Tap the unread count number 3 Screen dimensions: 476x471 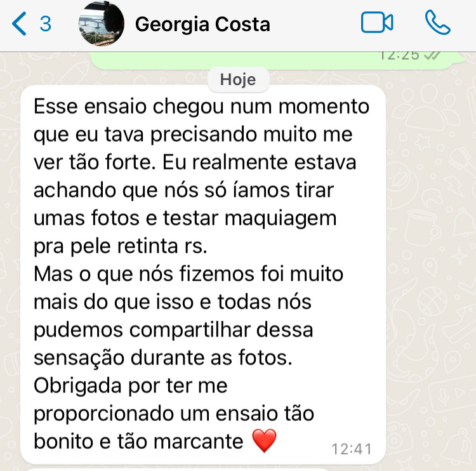pos(46,23)
